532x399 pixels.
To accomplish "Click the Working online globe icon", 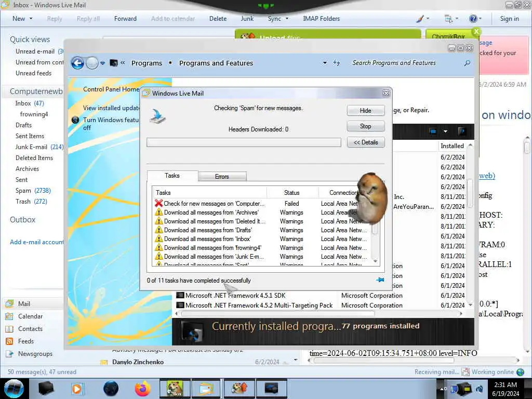I will [521, 372].
